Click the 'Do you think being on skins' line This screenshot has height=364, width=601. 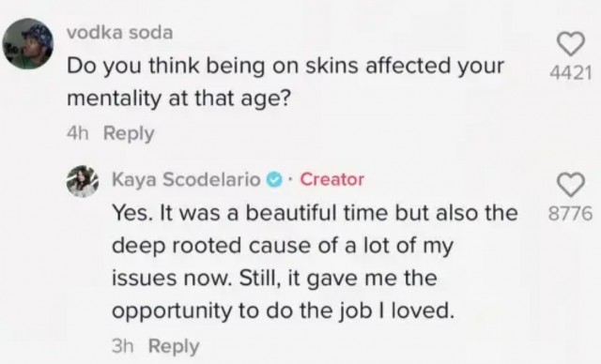[285, 67]
